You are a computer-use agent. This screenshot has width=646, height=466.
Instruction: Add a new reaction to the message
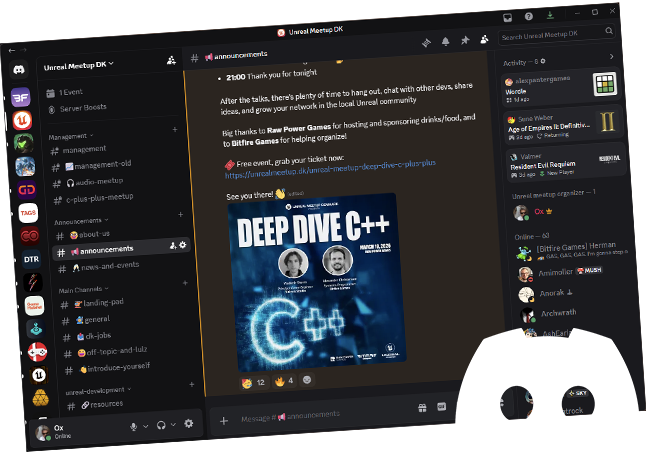tap(307, 379)
